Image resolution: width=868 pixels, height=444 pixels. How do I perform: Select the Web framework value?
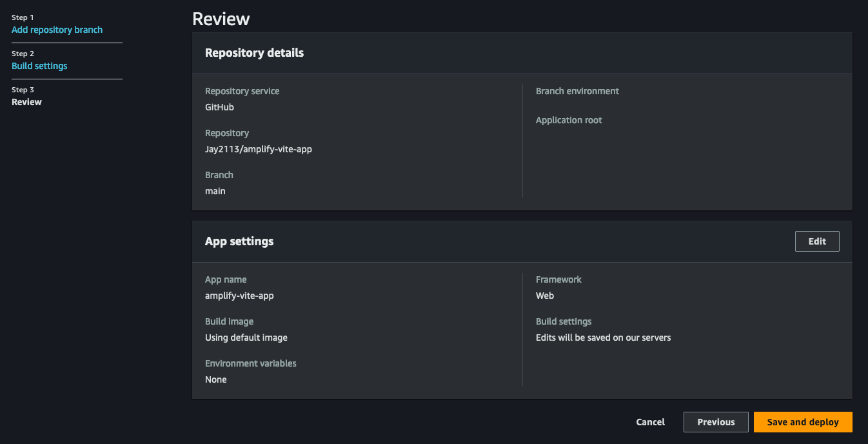point(545,296)
